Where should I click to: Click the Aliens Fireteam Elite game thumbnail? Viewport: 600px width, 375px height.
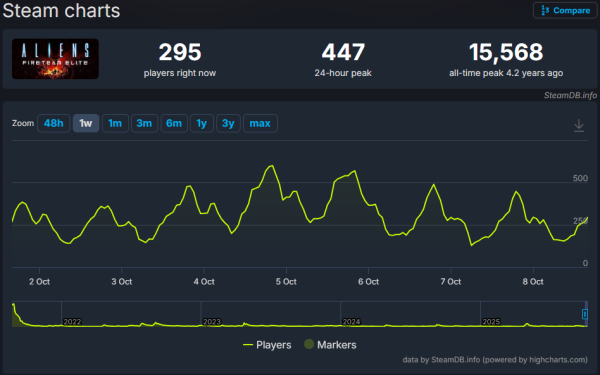click(55, 59)
